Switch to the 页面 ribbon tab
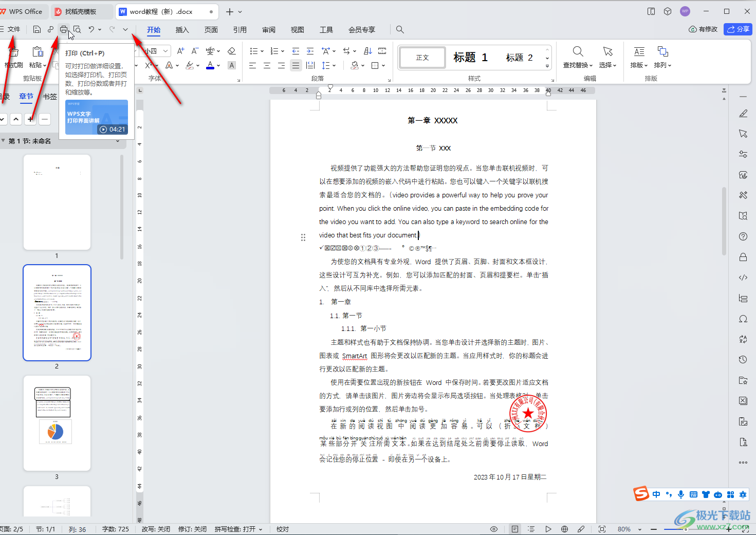The width and height of the screenshot is (756, 535). (211, 30)
